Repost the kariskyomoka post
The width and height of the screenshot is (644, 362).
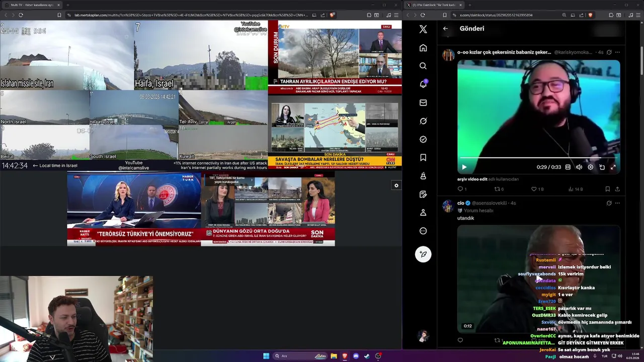click(x=499, y=189)
